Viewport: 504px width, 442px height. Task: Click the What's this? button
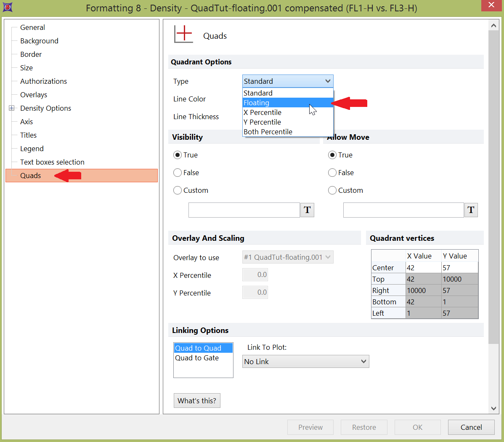tap(197, 401)
